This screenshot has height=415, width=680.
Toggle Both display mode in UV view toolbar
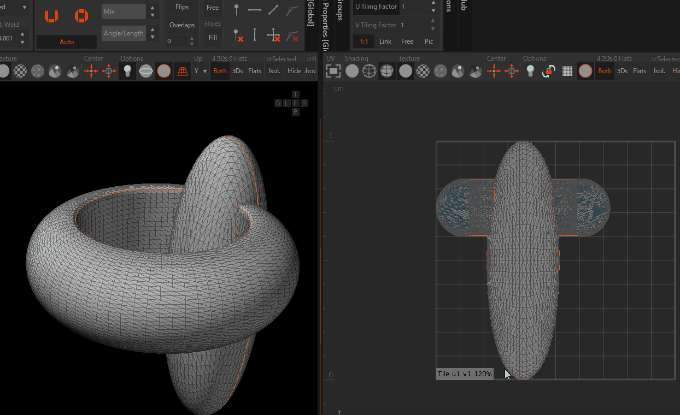pos(605,71)
